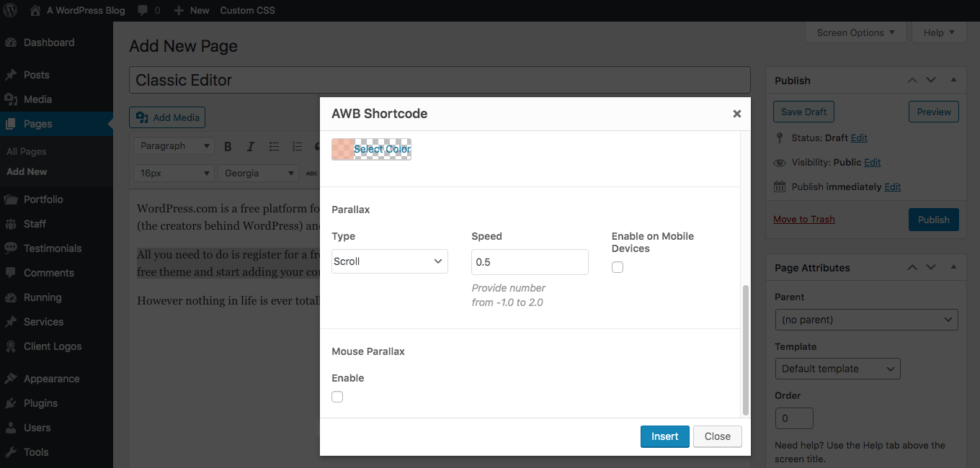
Task: Edit publish immediately schedule link
Action: coord(893,186)
